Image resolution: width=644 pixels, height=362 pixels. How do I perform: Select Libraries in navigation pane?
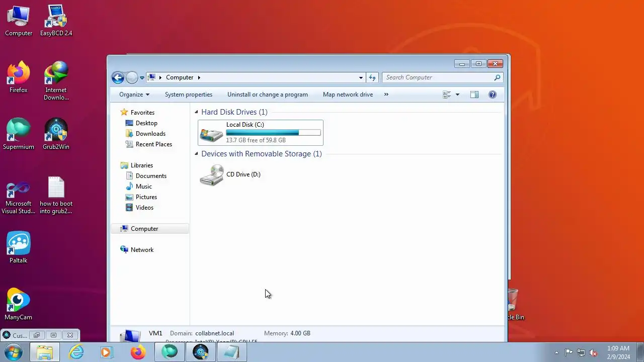click(x=141, y=165)
